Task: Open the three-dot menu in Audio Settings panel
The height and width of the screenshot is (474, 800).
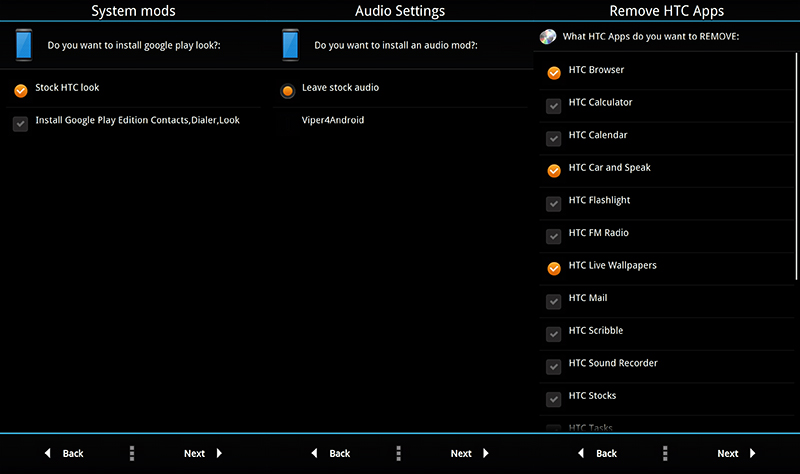Action: click(398, 453)
